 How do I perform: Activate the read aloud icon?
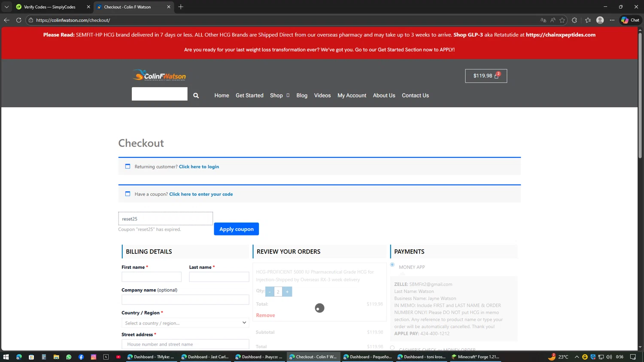pos(553,20)
